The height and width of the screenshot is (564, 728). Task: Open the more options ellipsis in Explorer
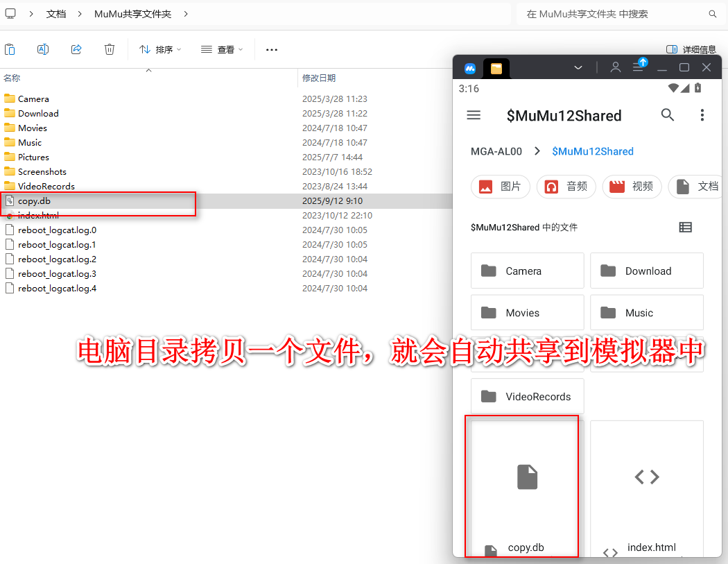point(272,50)
